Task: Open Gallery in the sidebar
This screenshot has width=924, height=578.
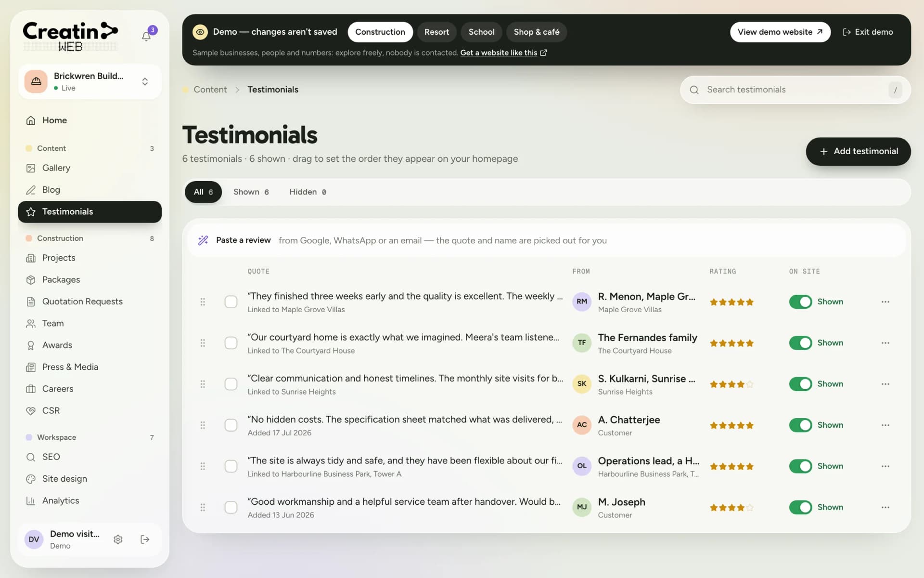Action: (90, 168)
